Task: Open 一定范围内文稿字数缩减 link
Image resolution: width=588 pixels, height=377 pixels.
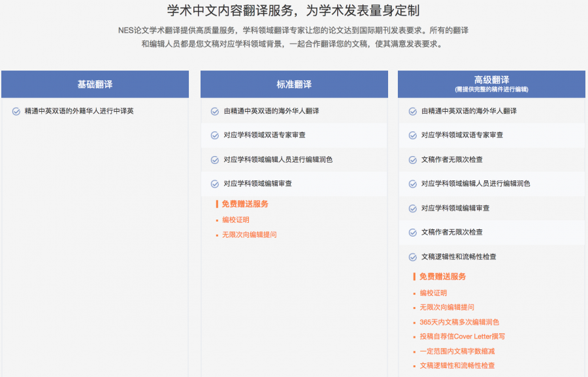Action: point(457,351)
